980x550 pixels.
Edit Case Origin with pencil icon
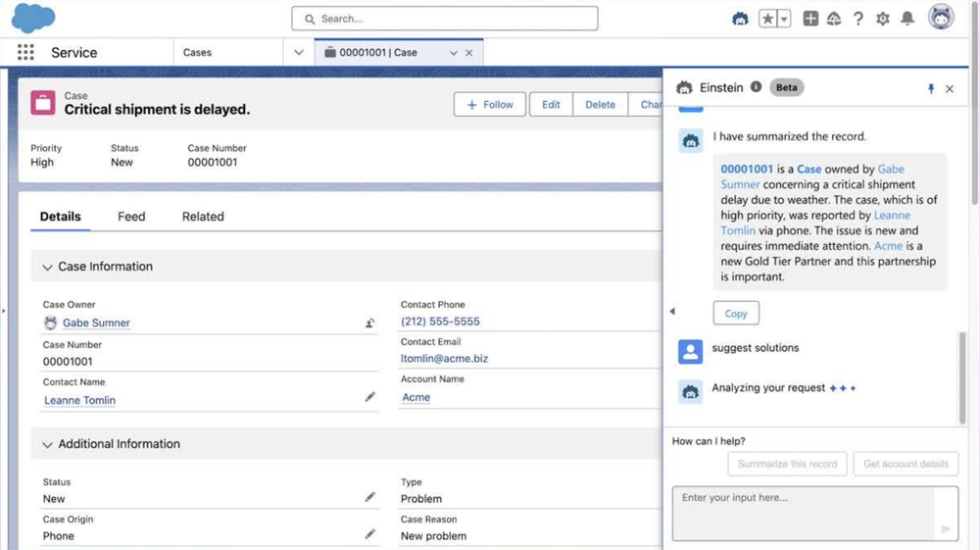coord(370,533)
